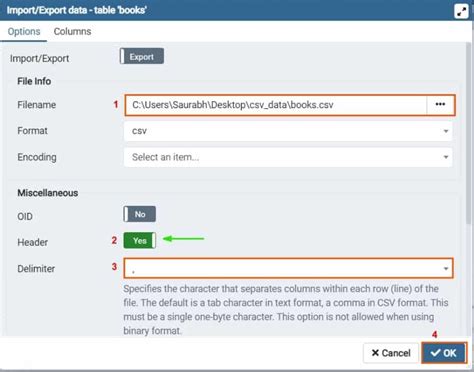This screenshot has height=372, width=474.
Task: Click the Cancel X icon
Action: pyautogui.click(x=375, y=353)
